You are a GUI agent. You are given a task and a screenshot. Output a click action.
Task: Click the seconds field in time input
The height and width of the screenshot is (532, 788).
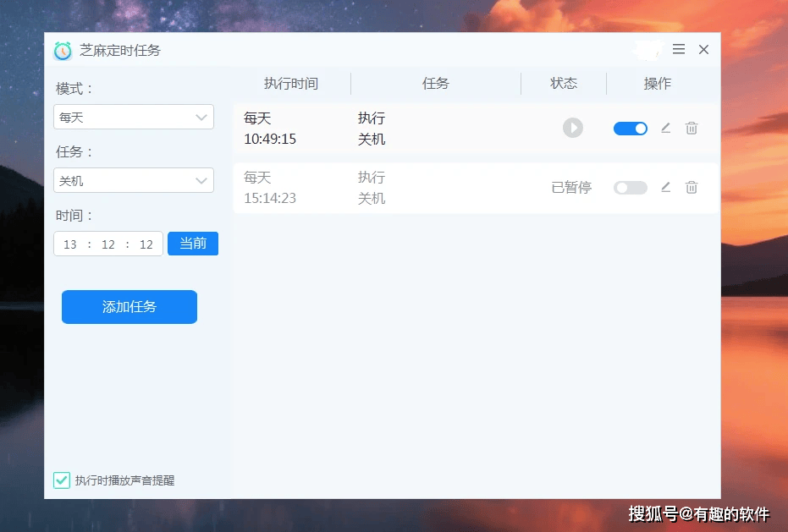tap(146, 244)
